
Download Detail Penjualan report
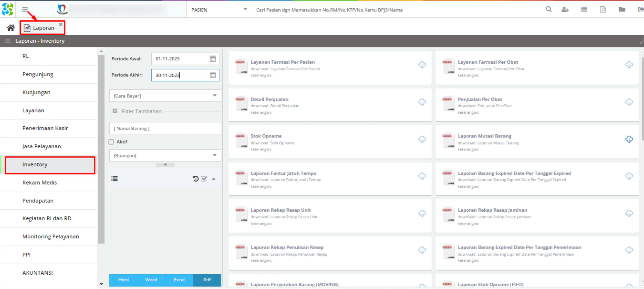pos(422,102)
